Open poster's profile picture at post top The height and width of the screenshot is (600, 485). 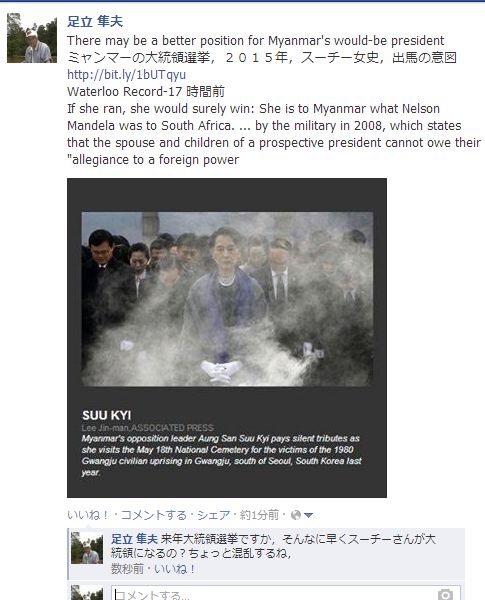(32, 38)
